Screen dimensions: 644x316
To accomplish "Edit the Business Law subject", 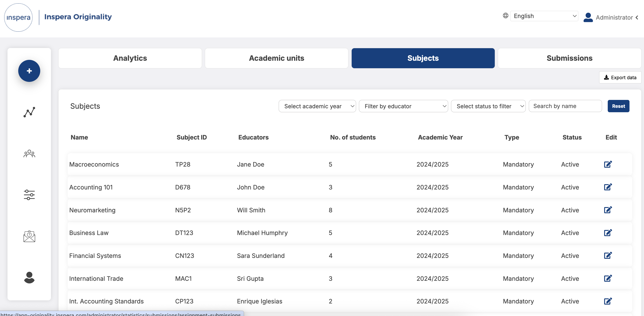I will 608,233.
